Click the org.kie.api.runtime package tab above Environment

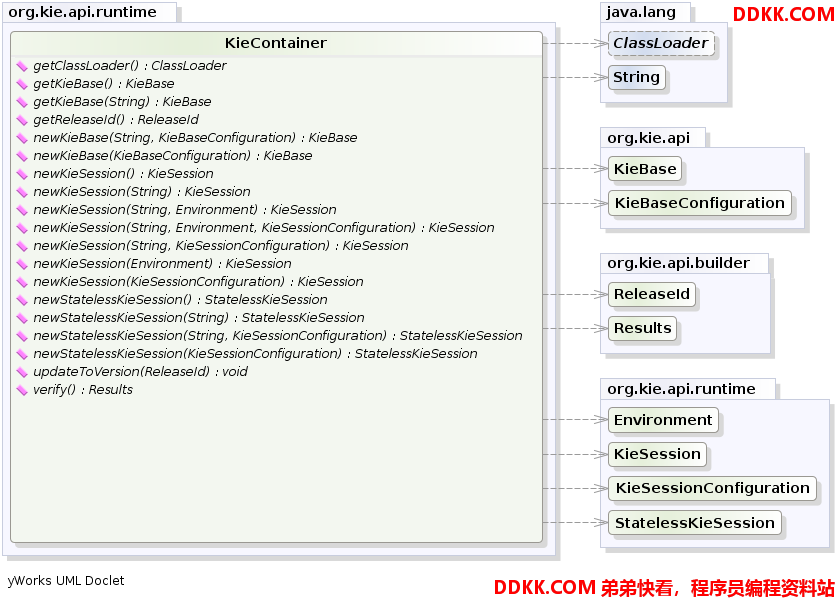(687, 389)
